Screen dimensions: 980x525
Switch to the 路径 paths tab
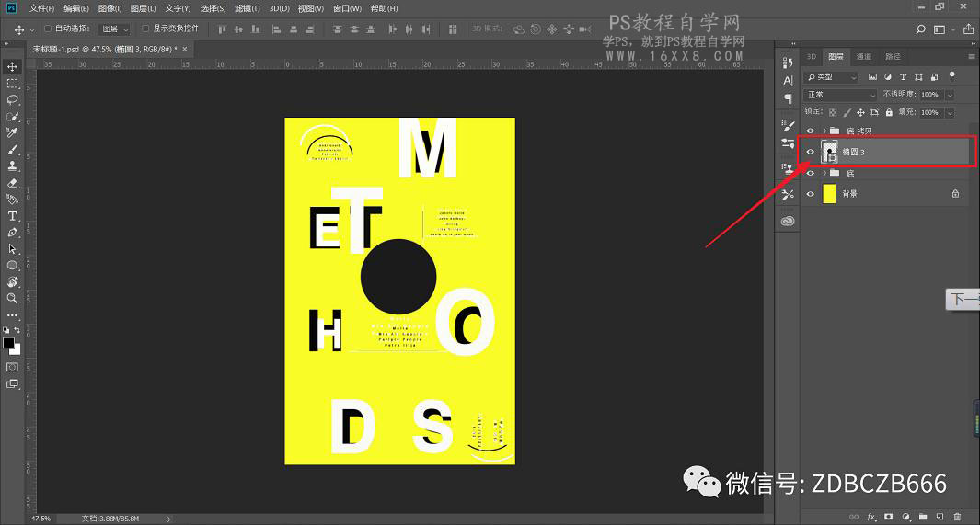[x=894, y=57]
